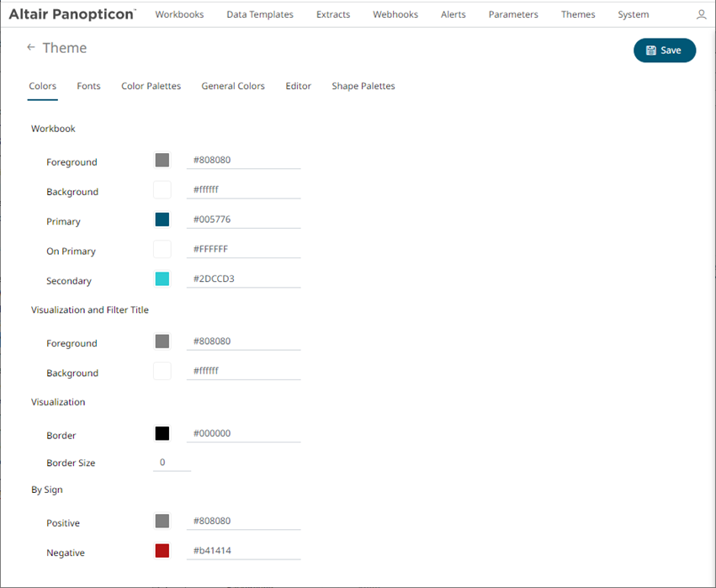The height and width of the screenshot is (588, 716).
Task: Save the theme
Action: (x=664, y=50)
